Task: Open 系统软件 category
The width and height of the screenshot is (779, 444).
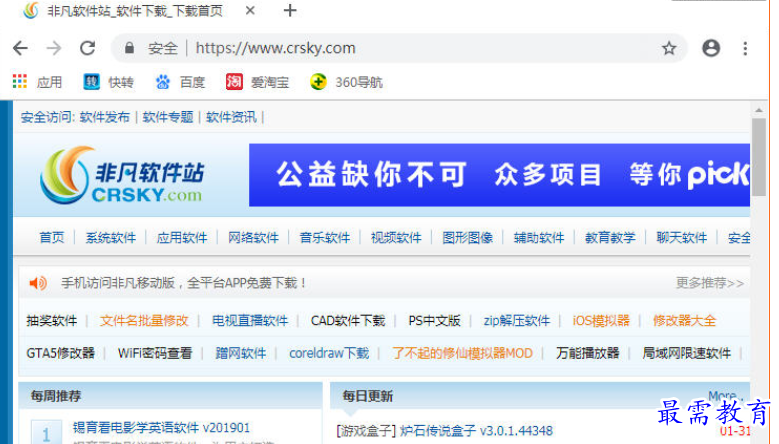Action: coord(111,237)
